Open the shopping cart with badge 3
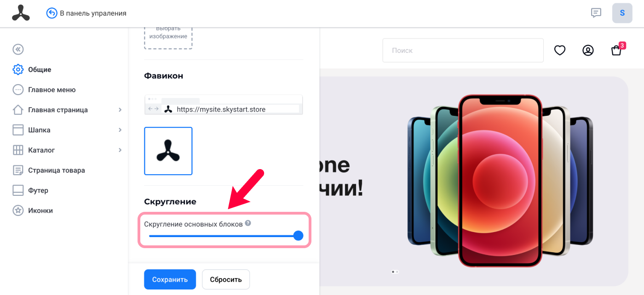 click(617, 50)
